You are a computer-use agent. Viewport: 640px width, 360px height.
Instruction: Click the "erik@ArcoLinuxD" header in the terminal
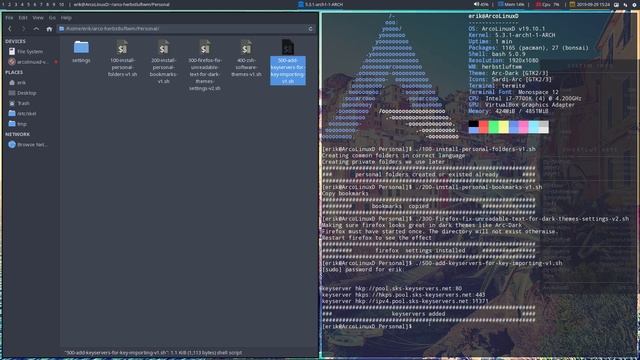[x=493, y=16]
